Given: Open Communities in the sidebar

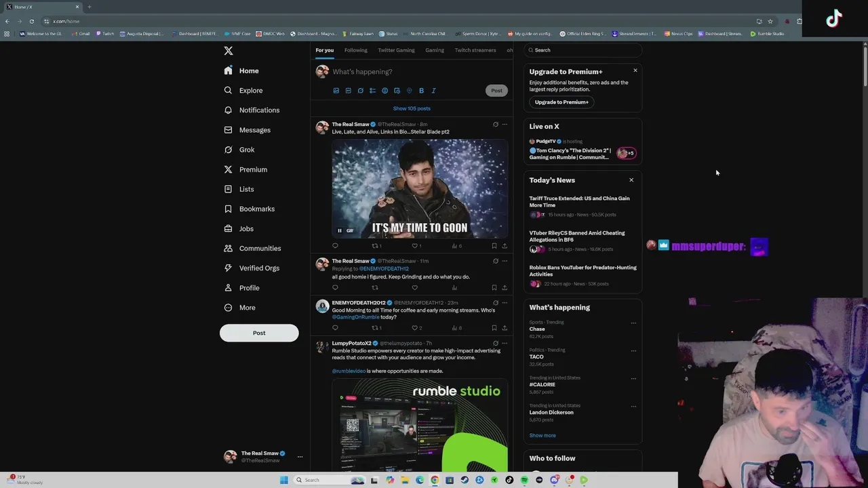Looking at the screenshot, I should pos(252,248).
